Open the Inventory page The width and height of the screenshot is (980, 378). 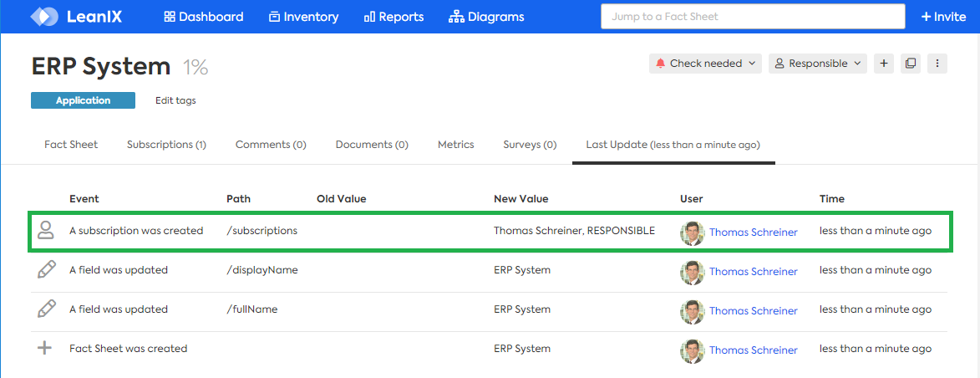point(304,17)
